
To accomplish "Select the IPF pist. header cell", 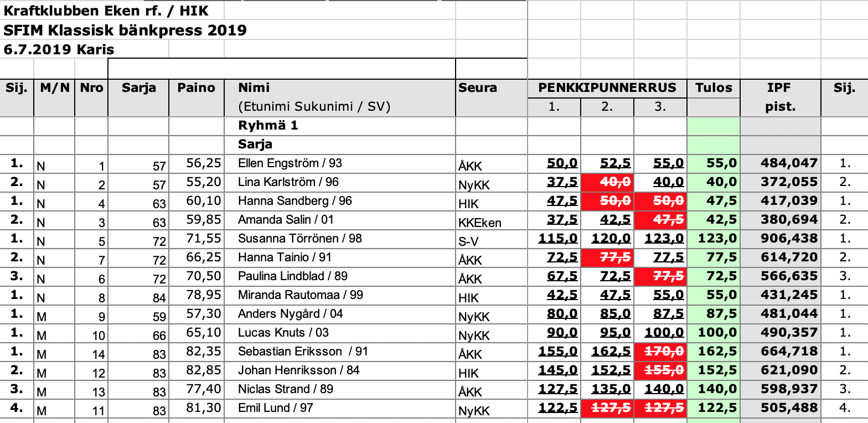I will pos(781,97).
